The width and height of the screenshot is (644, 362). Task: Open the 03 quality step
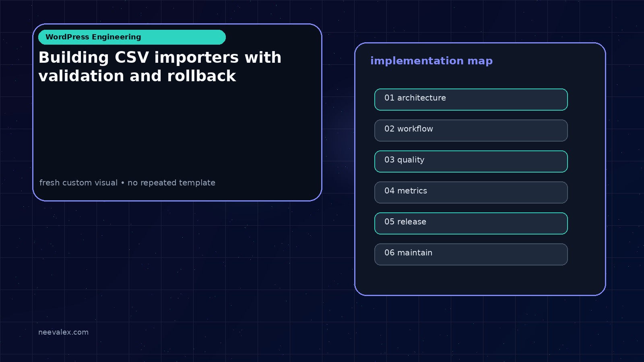click(x=471, y=161)
